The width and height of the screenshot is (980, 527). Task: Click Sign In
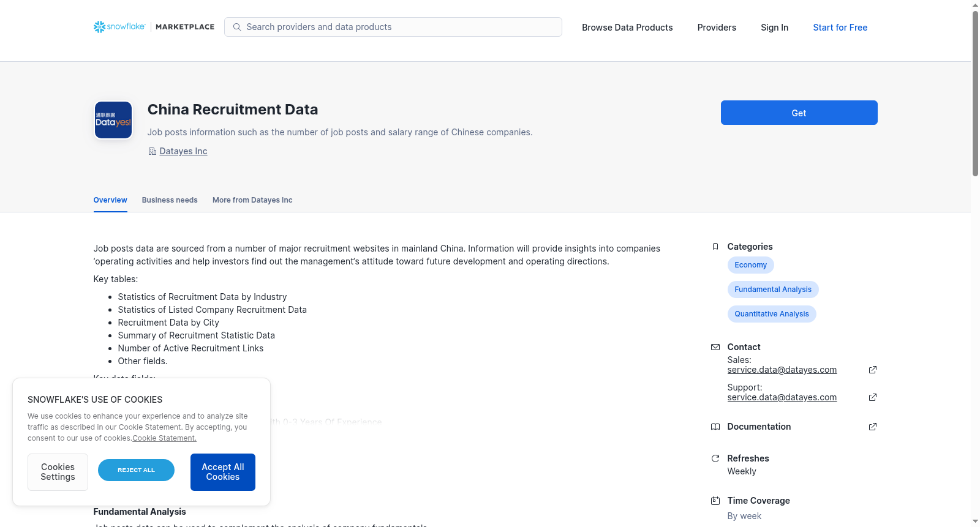[x=774, y=28]
